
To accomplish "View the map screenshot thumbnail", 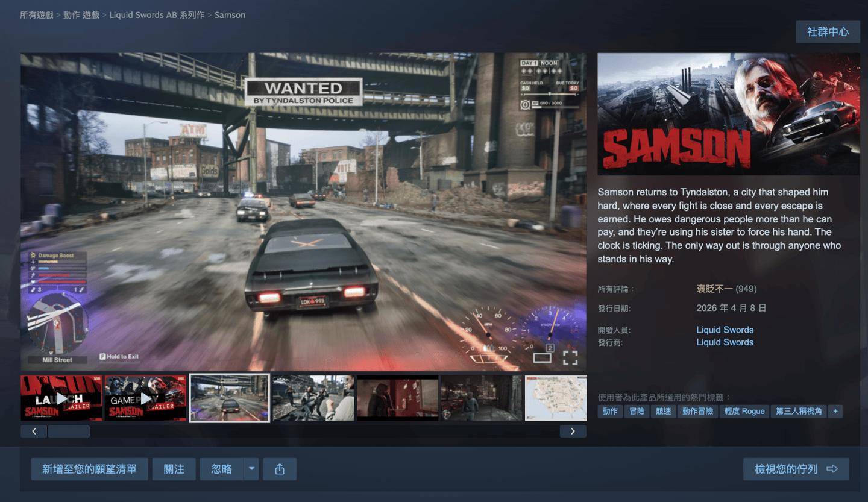I will 555,398.
